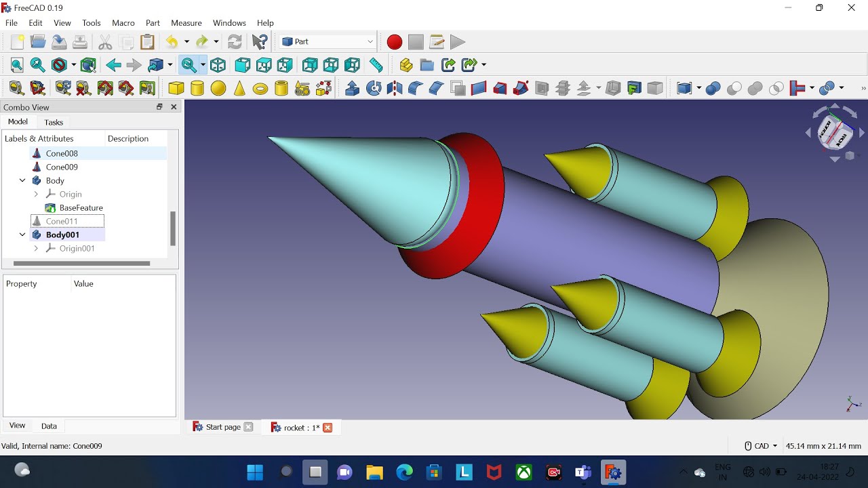Set isometric view cube icon
The width and height of the screenshot is (868, 488).
[x=218, y=65]
